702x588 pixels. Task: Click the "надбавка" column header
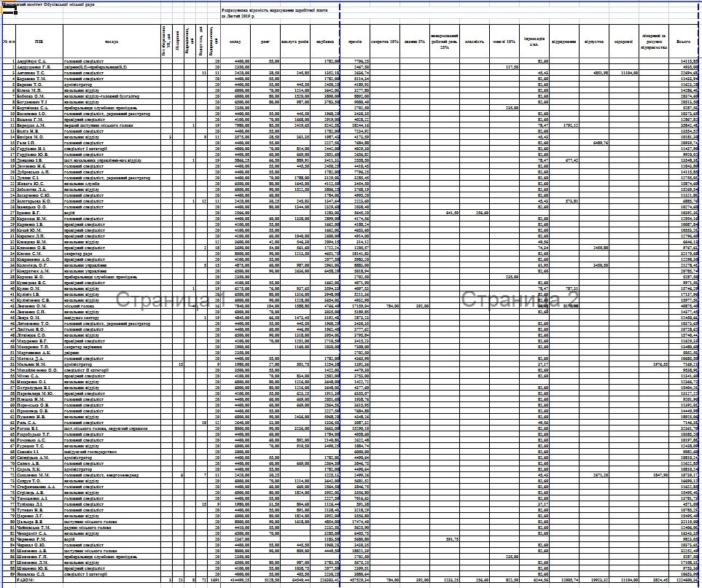326,42
